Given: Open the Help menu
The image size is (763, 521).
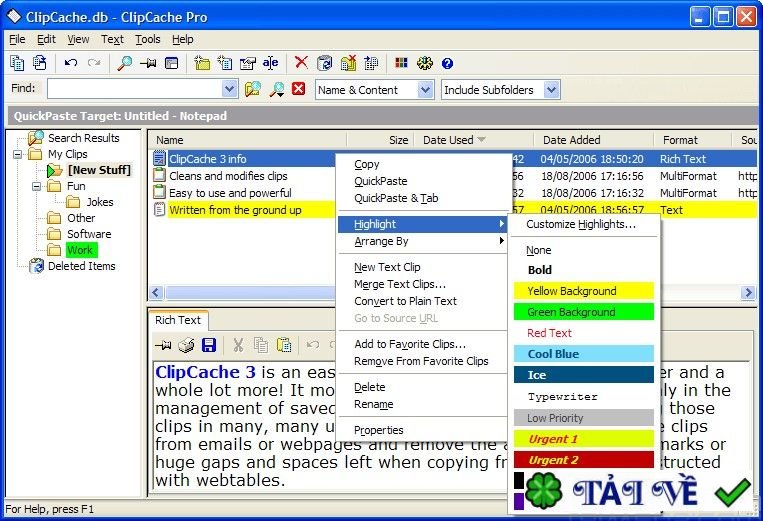Looking at the screenshot, I should pos(182,39).
